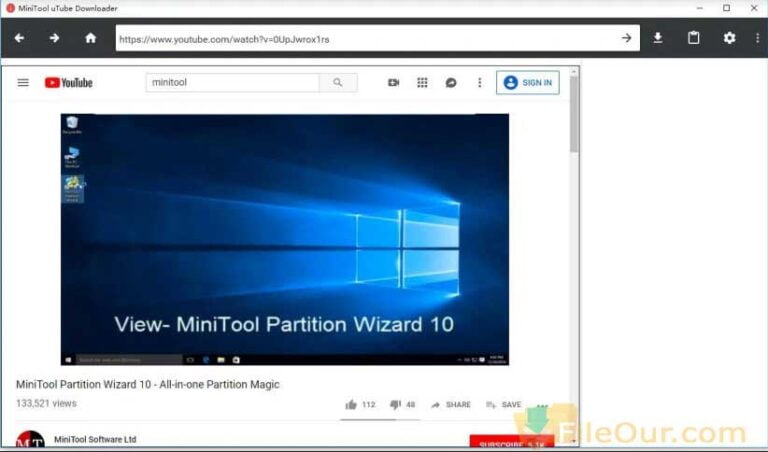Focus the YouTube search box containing minitool
This screenshot has height=452, width=768.
click(x=232, y=82)
